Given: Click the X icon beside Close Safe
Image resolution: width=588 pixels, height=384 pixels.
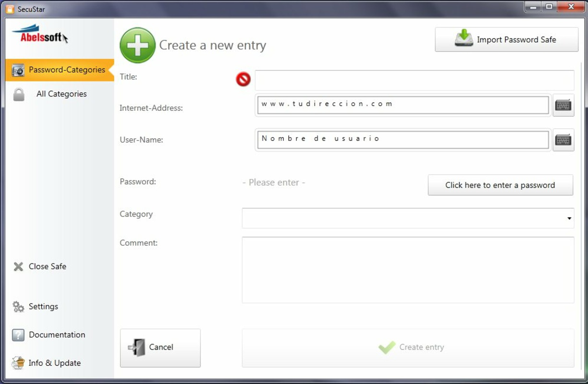Looking at the screenshot, I should pyautogui.click(x=18, y=266).
